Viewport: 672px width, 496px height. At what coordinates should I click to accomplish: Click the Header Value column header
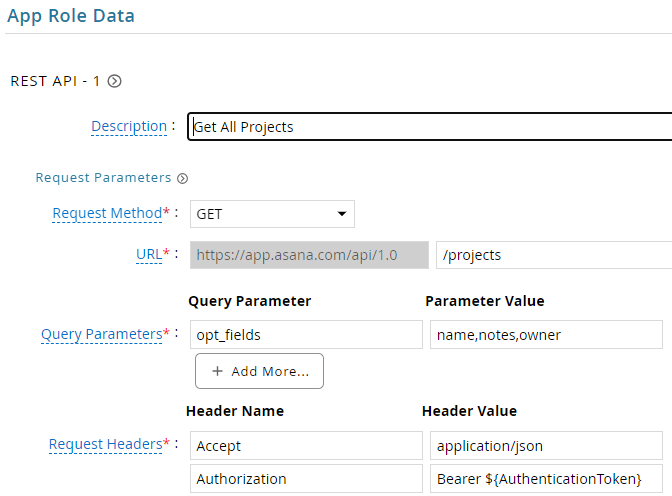tap(469, 411)
